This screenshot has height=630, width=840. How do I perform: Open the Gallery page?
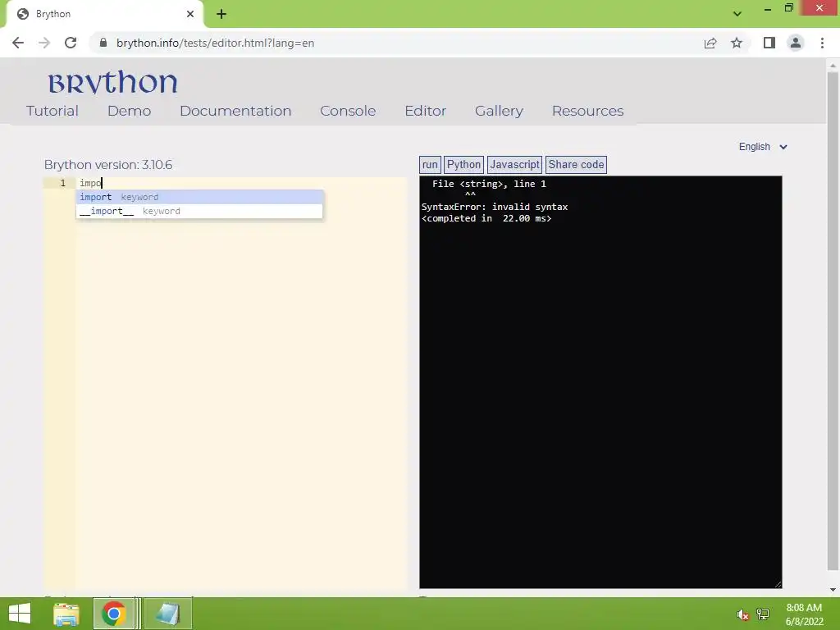click(499, 111)
